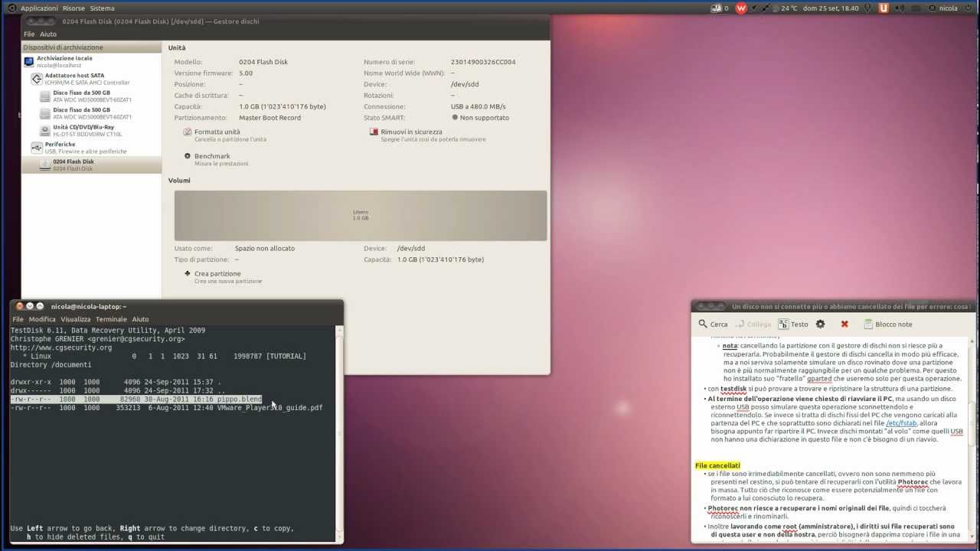Select second Disco fisso da 500 GB
Screen dimensions: 980x551
click(92, 113)
